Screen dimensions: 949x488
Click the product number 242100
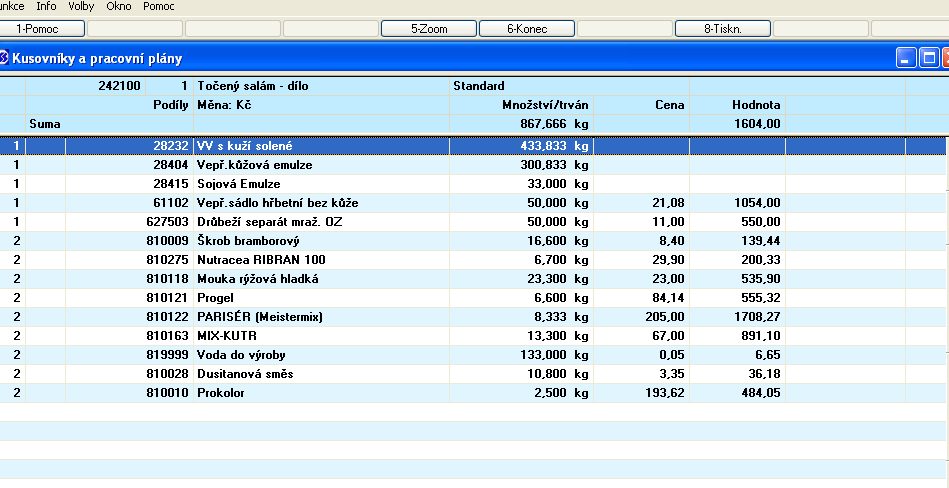[x=119, y=86]
